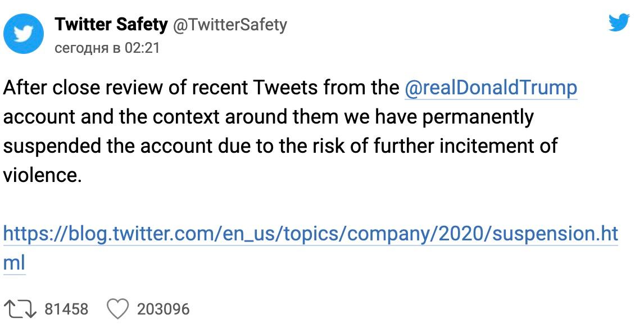This screenshot has width=644, height=328.
Task: Click the retweet arrows icon
Action: pos(20,309)
